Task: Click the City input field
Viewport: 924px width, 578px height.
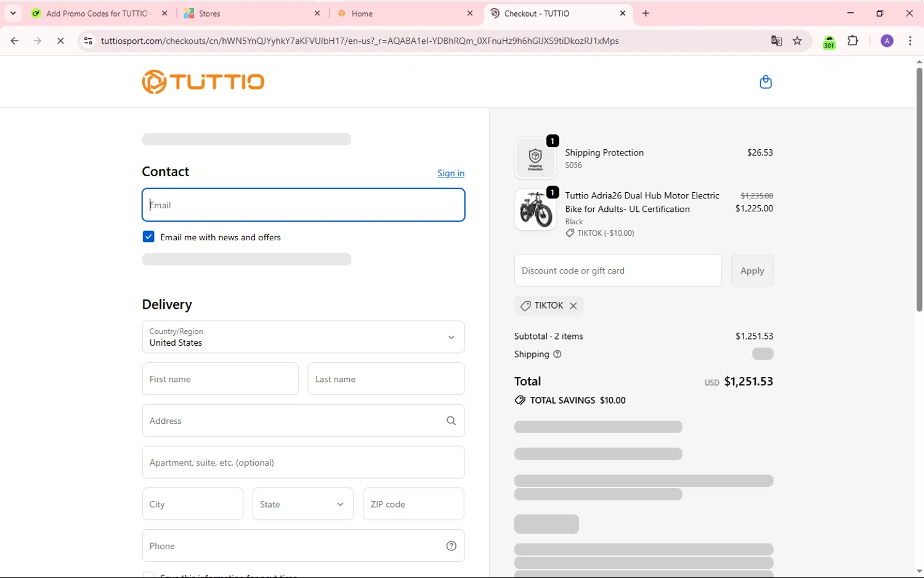Action: 193,504
